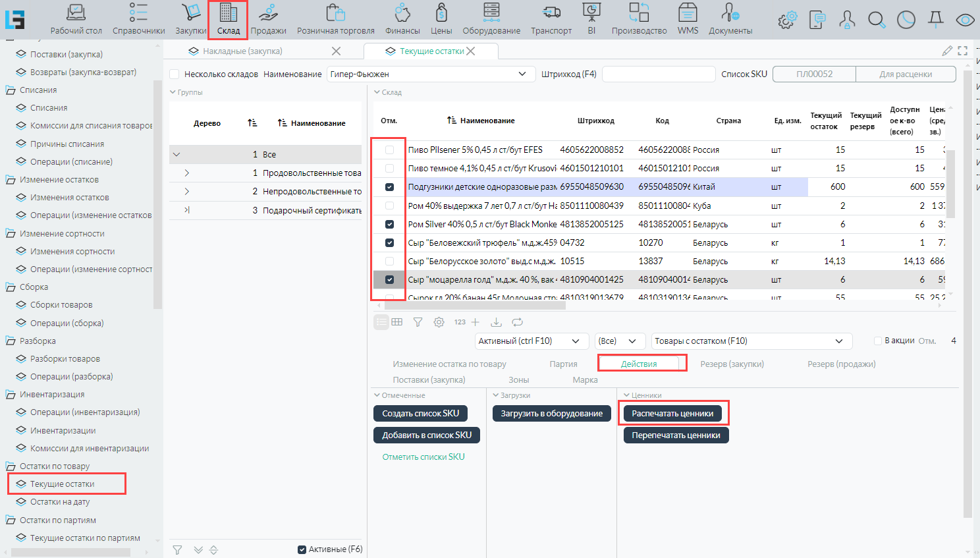Viewport: 980px width, 558px height.
Task: Open the Транспорт truck module
Action: (x=551, y=19)
